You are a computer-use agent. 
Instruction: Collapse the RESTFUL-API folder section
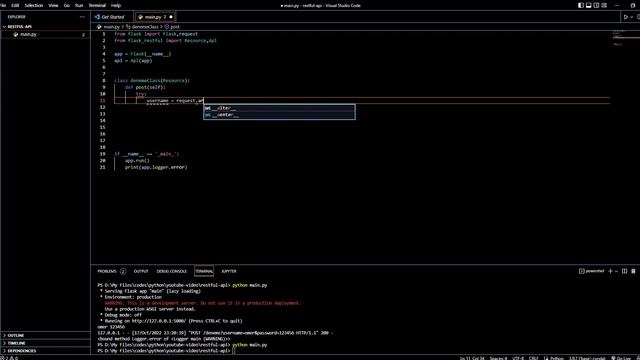pyautogui.click(x=45, y=27)
